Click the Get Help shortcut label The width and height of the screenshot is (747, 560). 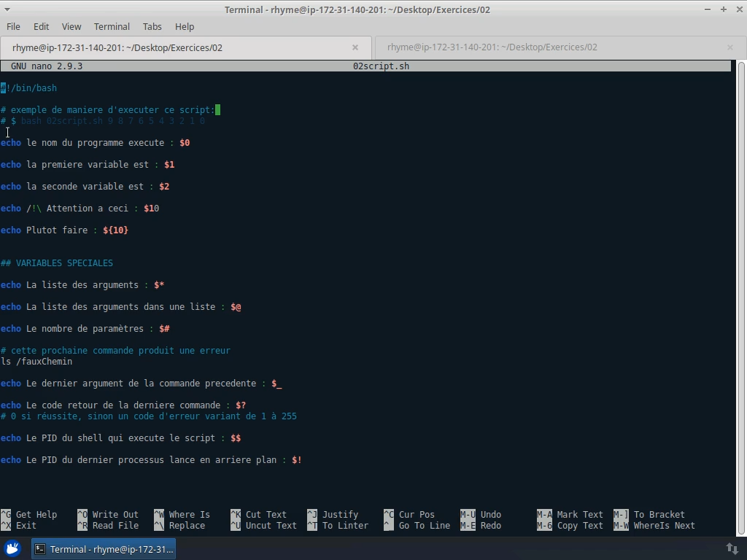click(x=36, y=514)
